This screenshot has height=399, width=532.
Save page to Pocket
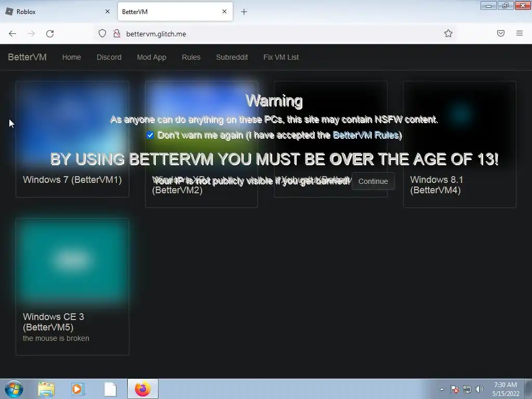[x=501, y=33]
